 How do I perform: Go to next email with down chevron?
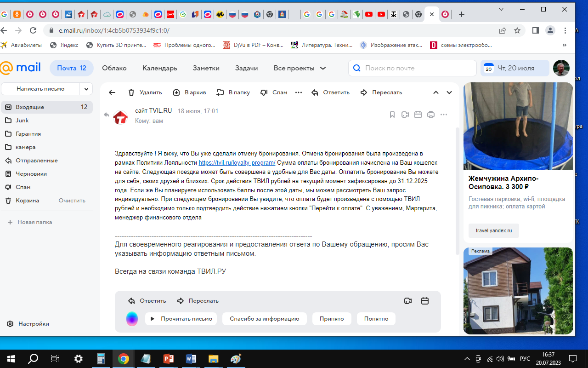pyautogui.click(x=449, y=92)
